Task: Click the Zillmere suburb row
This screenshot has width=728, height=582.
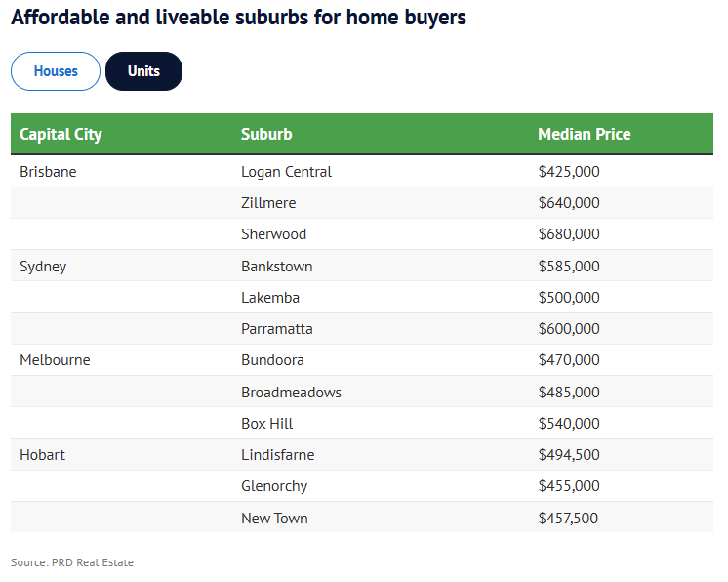Action: 268,203
